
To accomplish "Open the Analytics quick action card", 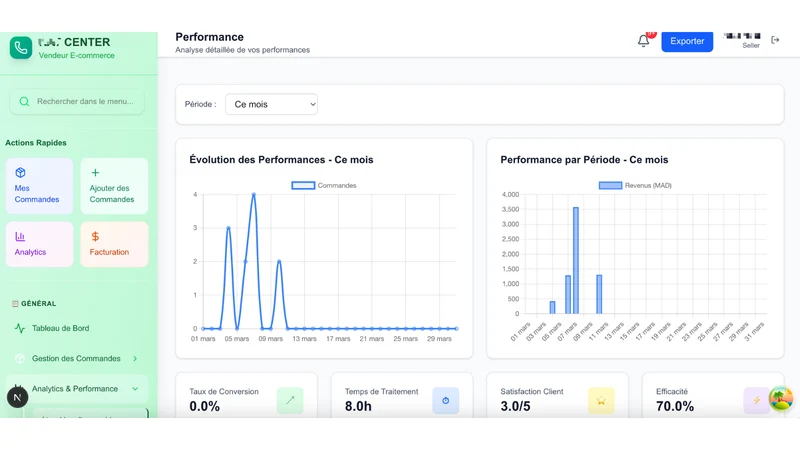I will point(39,244).
